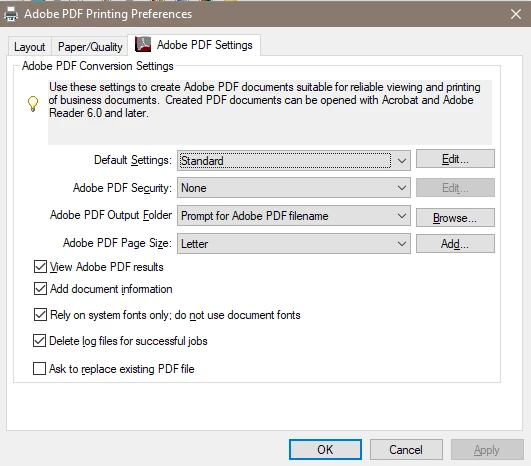Uncheck Add document information
Viewport: 531px width, 466px height.
(x=40, y=289)
